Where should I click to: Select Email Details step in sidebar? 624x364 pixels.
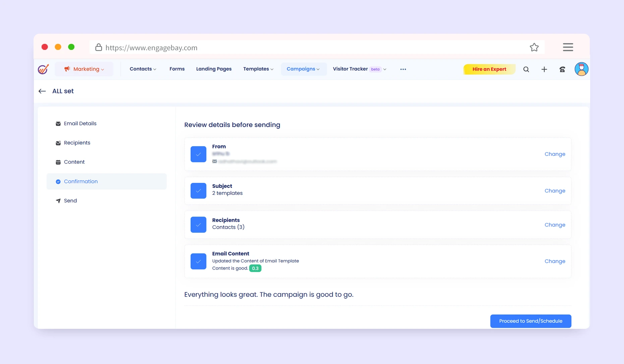point(80,124)
